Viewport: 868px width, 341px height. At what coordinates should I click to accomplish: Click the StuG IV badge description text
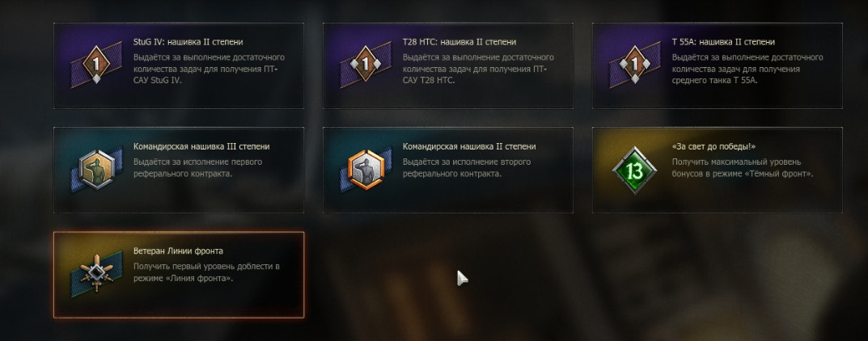210,69
